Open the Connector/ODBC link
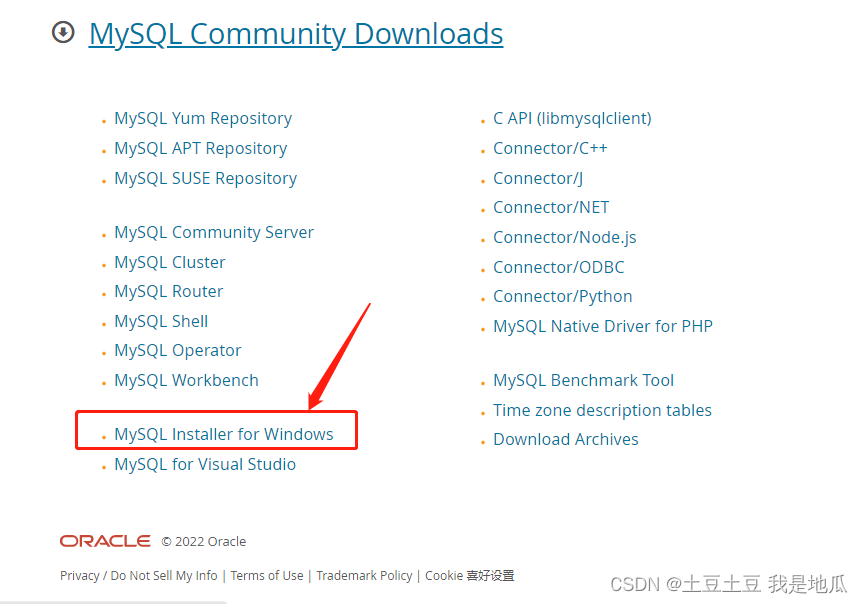The height and width of the screenshot is (604, 863). click(x=559, y=268)
